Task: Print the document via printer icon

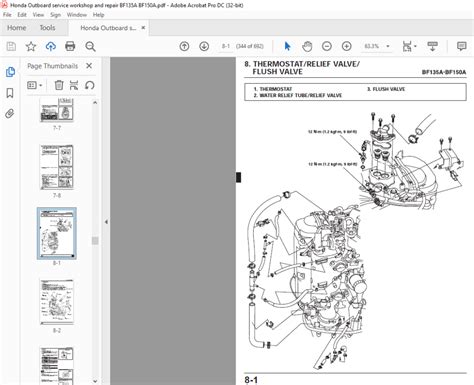Action: [x=70, y=46]
